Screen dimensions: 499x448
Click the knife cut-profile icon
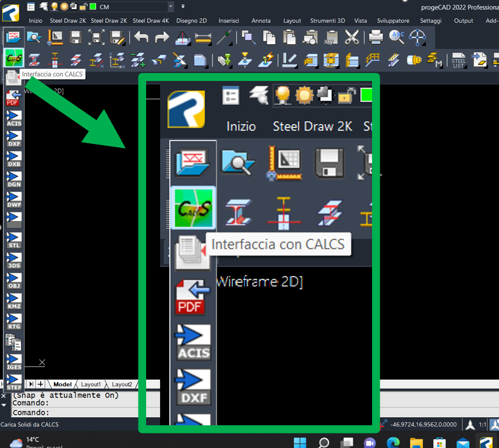(179, 59)
